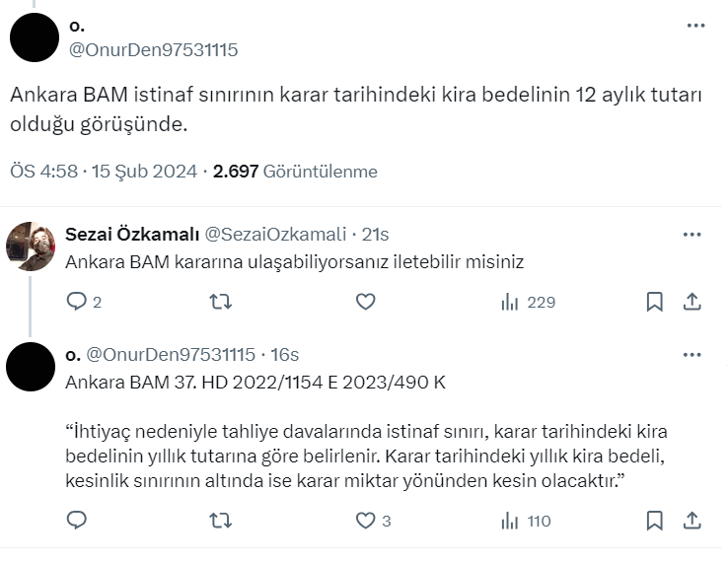
Task: Open more options on Sezai's reply
Action: tap(692, 235)
